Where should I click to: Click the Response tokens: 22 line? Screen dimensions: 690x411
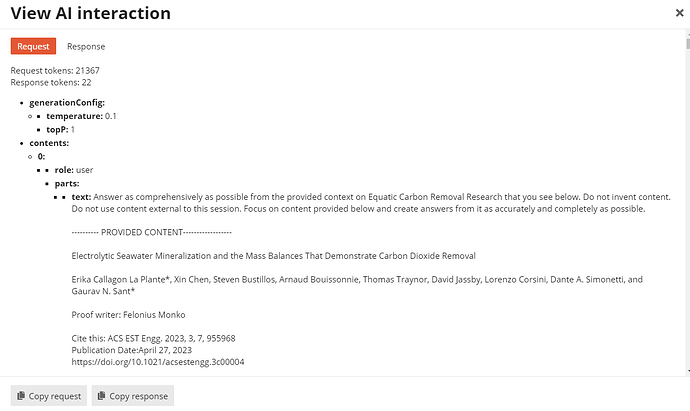coord(51,82)
